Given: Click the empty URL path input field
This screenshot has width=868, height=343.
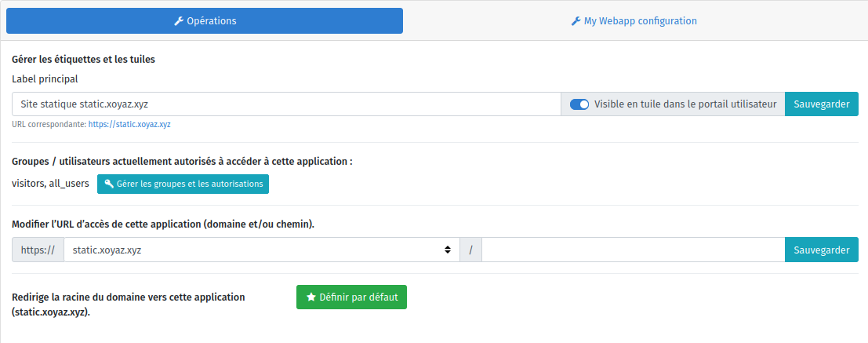Looking at the screenshot, I should [x=633, y=250].
